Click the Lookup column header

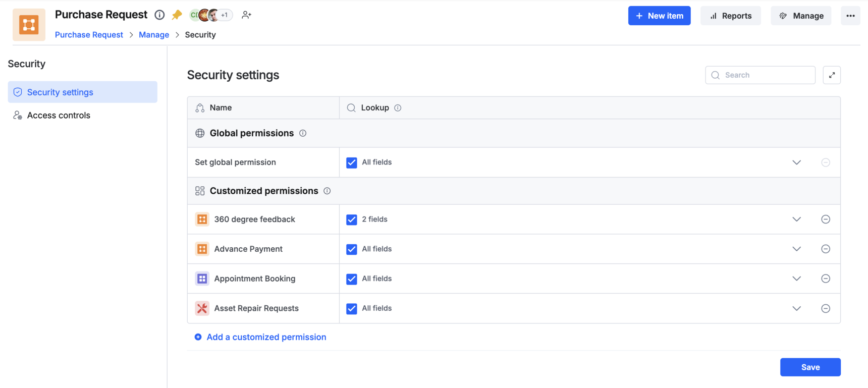coord(590,108)
